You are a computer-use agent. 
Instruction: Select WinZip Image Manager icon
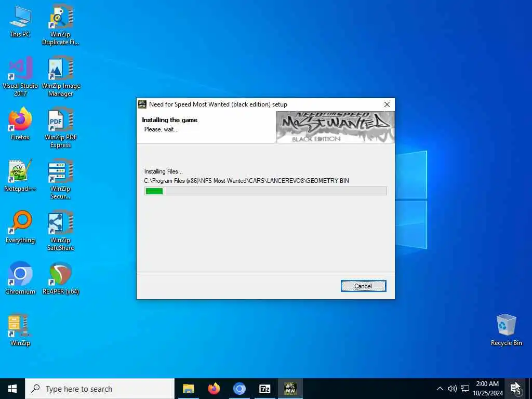coord(61,76)
